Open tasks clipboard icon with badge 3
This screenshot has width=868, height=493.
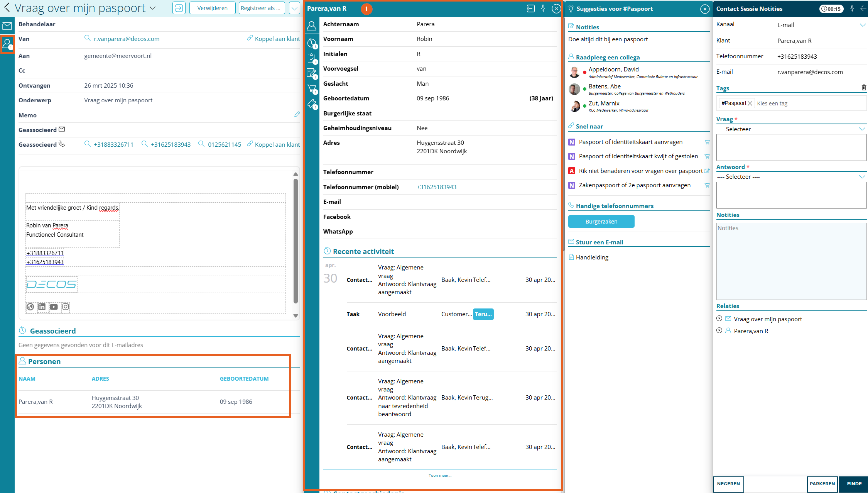(312, 58)
